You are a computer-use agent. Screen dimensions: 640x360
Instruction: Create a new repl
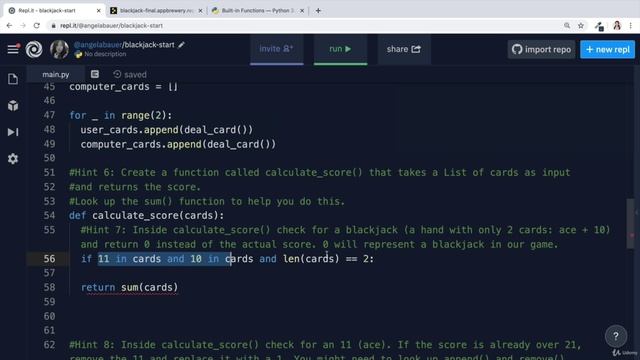[607, 49]
